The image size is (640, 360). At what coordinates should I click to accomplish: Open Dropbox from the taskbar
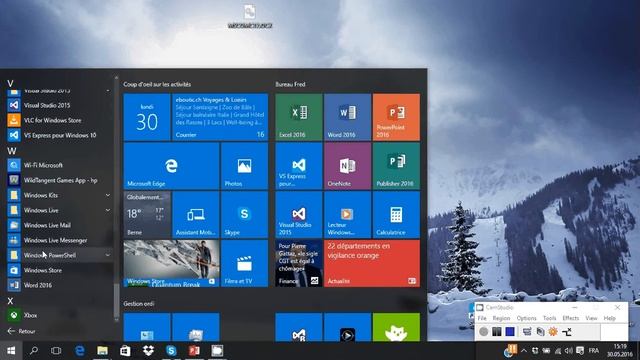(x=148, y=351)
